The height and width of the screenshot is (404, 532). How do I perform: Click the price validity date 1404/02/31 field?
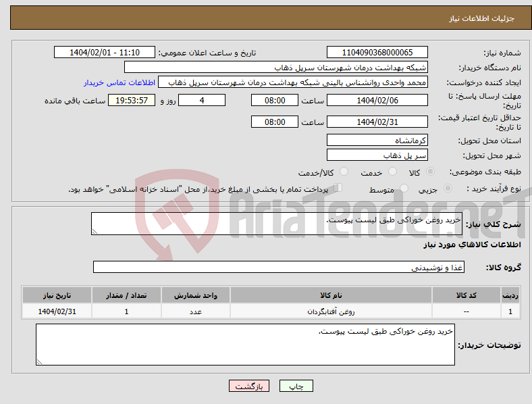point(377,122)
